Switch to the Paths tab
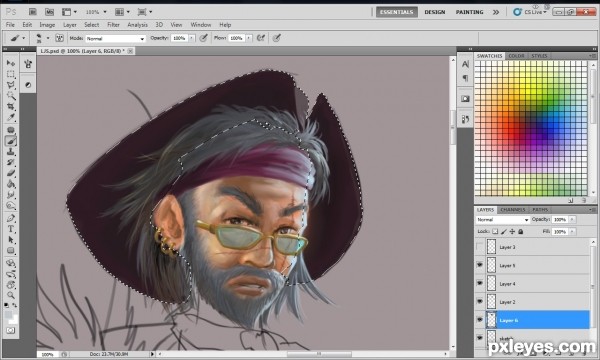This screenshot has height=360, width=600. tap(540, 210)
